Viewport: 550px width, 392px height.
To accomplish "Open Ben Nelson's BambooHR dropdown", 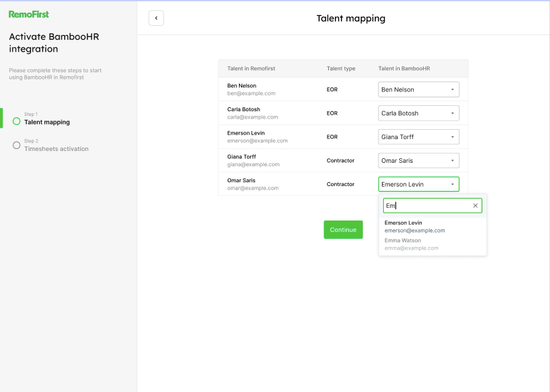I will (418, 89).
